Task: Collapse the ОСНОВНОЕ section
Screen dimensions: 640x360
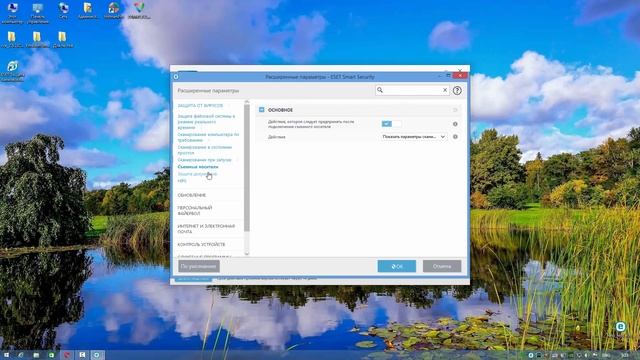Action: (x=262, y=110)
